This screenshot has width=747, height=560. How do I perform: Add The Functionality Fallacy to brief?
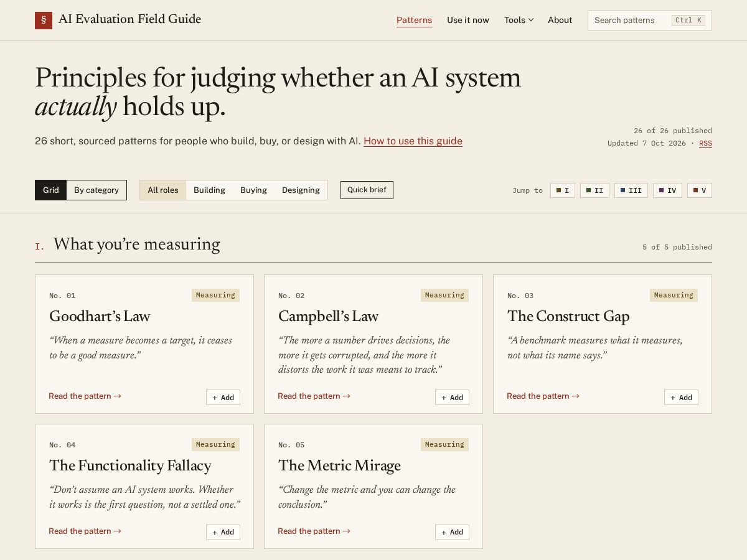point(223,533)
